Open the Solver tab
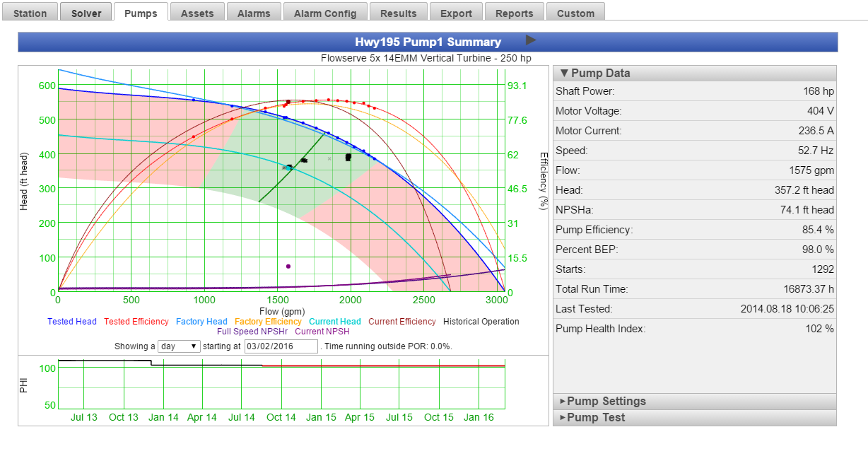 click(x=86, y=13)
